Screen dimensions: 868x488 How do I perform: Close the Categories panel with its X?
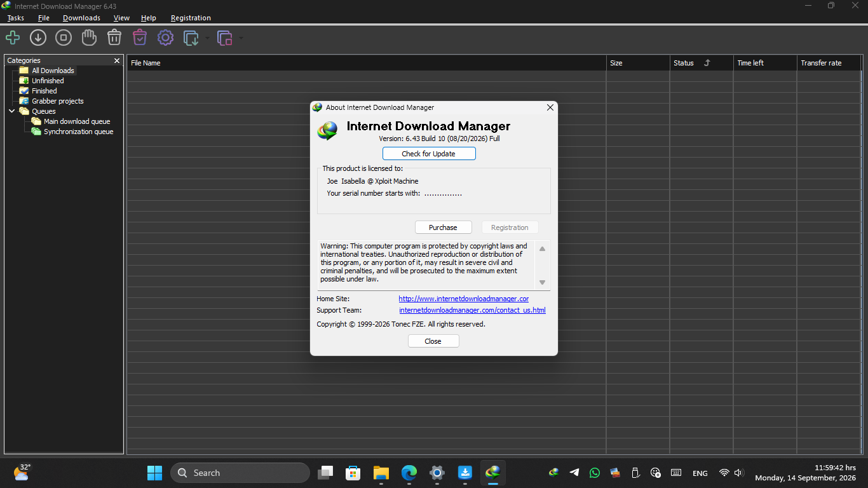pos(117,60)
